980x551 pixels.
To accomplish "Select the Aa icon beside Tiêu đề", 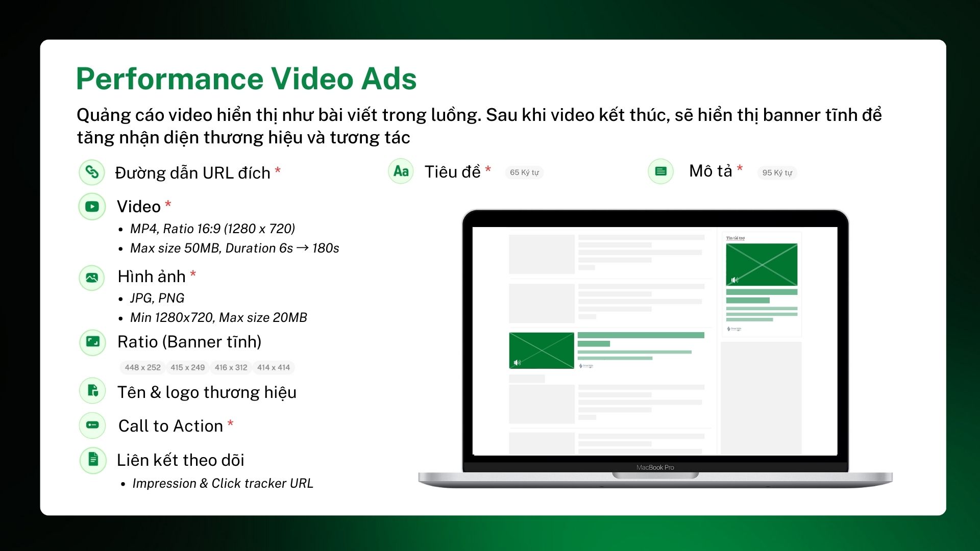I will coord(400,171).
